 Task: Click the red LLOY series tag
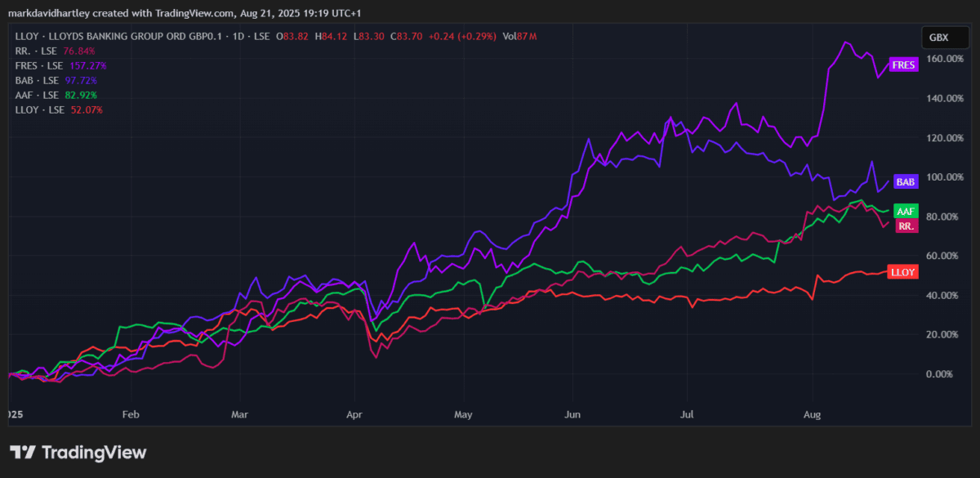(902, 272)
